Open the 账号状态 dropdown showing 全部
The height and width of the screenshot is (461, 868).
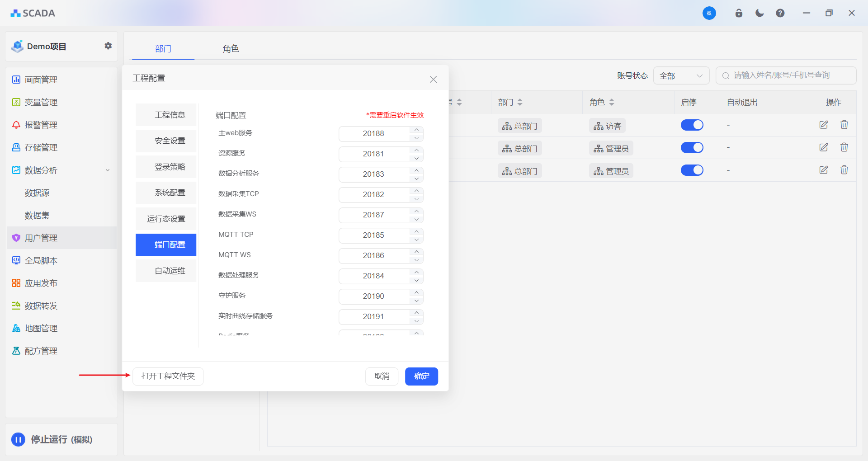[x=681, y=75]
